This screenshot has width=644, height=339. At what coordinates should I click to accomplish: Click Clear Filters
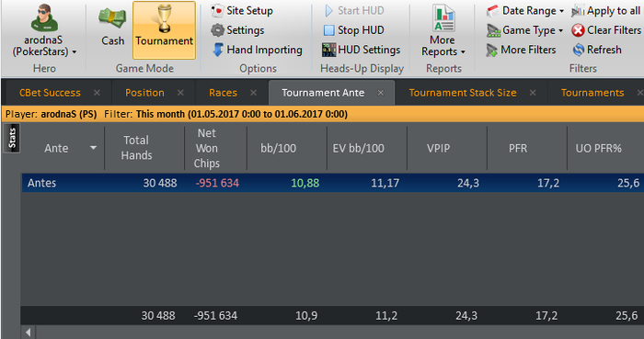pyautogui.click(x=606, y=30)
